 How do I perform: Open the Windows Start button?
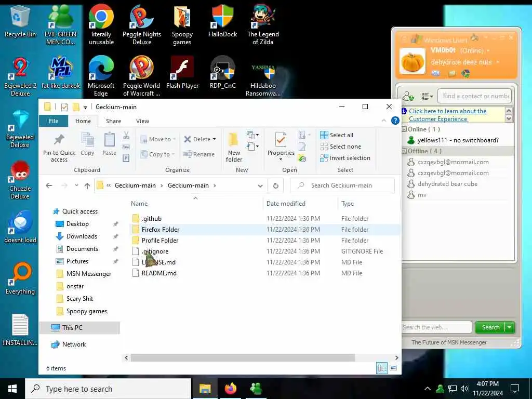tap(12, 389)
